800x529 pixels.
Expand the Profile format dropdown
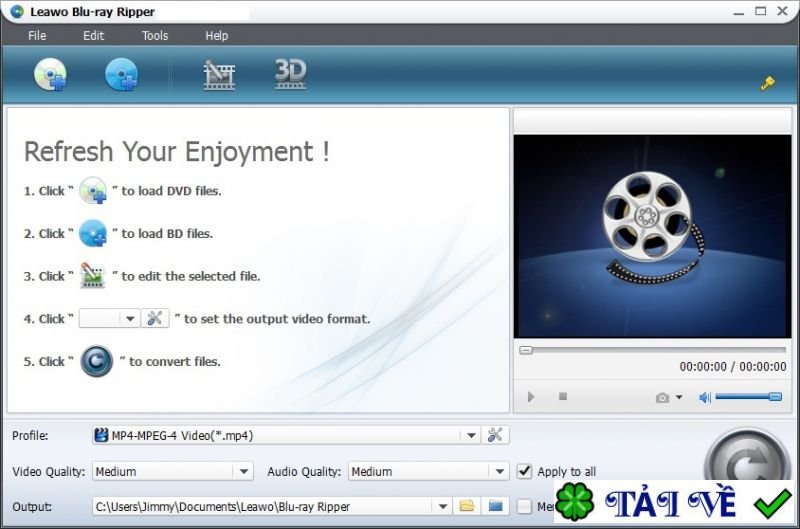471,435
